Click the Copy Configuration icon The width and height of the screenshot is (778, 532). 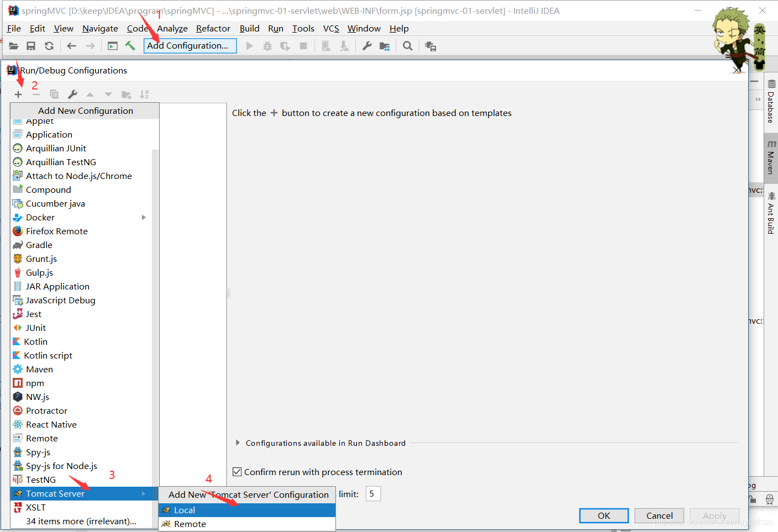point(54,94)
